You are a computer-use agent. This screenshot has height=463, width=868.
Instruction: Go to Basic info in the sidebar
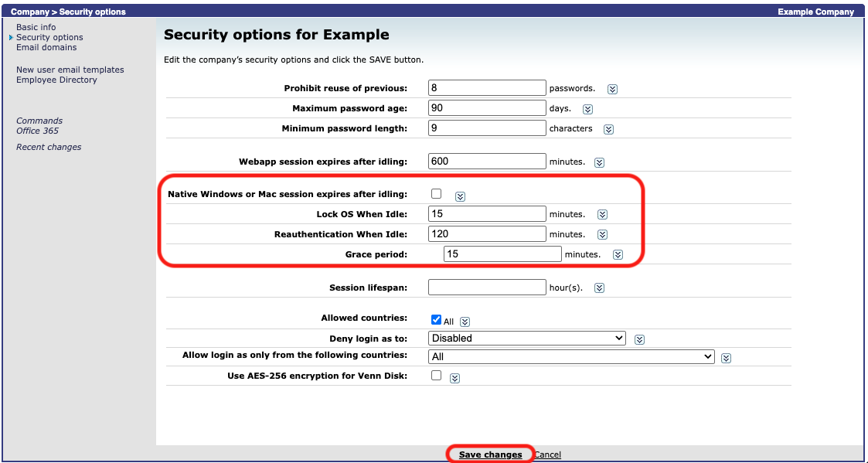[35, 26]
